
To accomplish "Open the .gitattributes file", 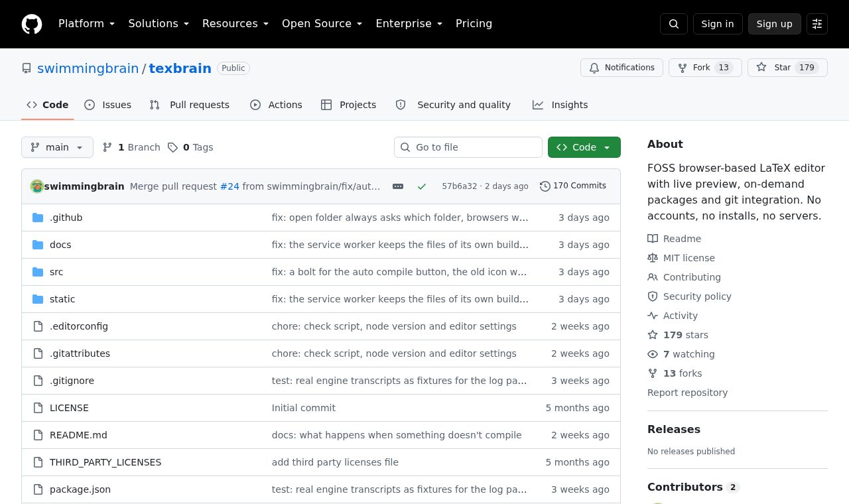I will (x=80, y=353).
